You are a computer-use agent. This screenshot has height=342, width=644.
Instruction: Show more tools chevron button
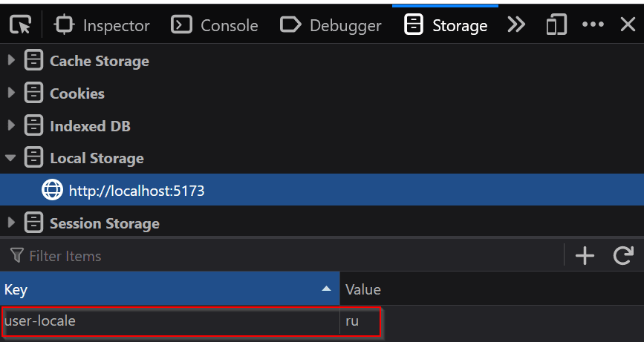pos(516,25)
